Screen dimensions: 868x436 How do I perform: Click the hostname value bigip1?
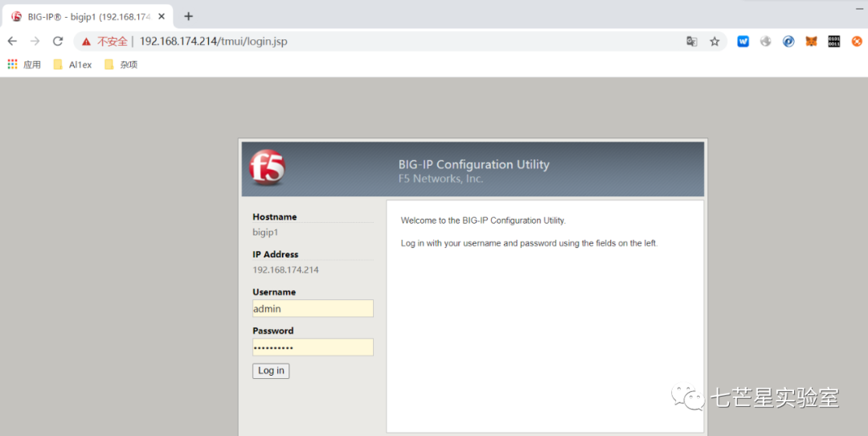pyautogui.click(x=265, y=232)
